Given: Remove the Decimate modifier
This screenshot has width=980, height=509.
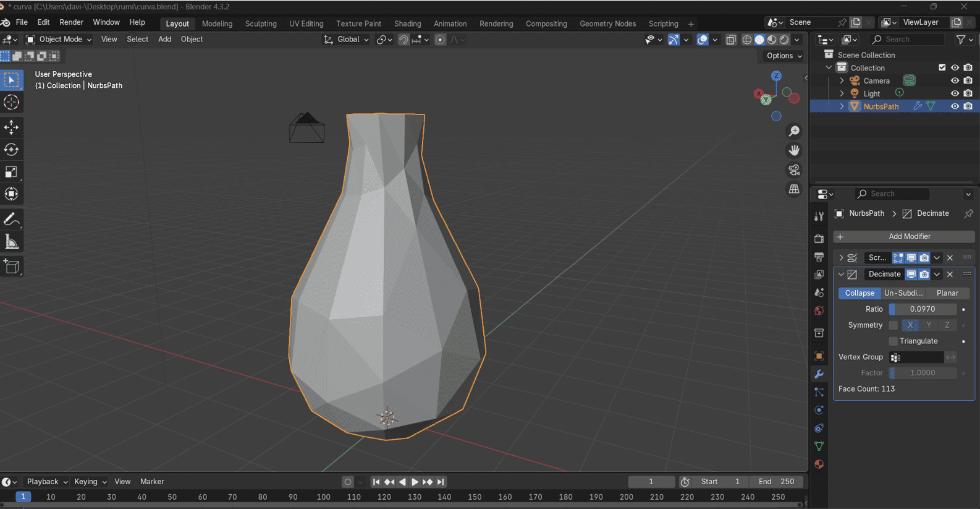Looking at the screenshot, I should point(950,274).
